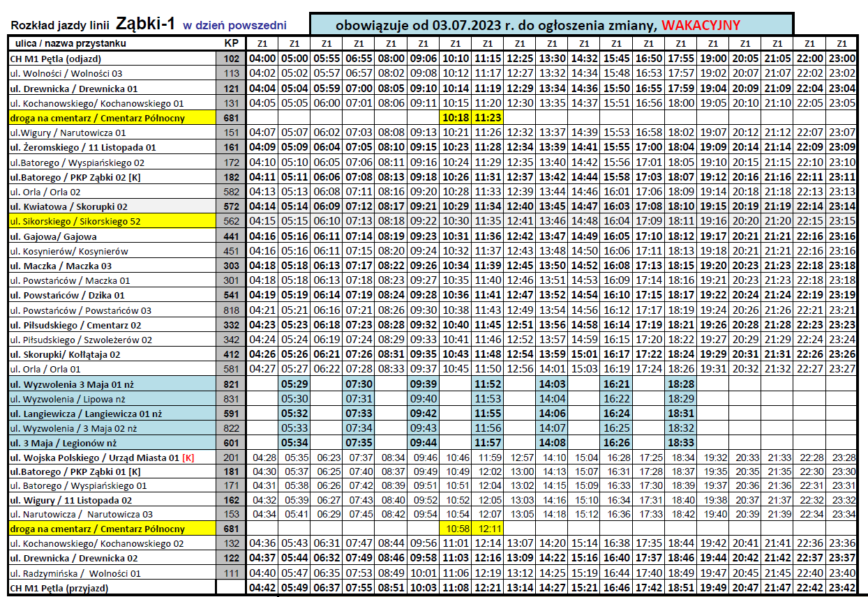Click 'ul. Powstańców / Powstańców 03' stop
This screenshot has width=868, height=597.
(x=80, y=310)
